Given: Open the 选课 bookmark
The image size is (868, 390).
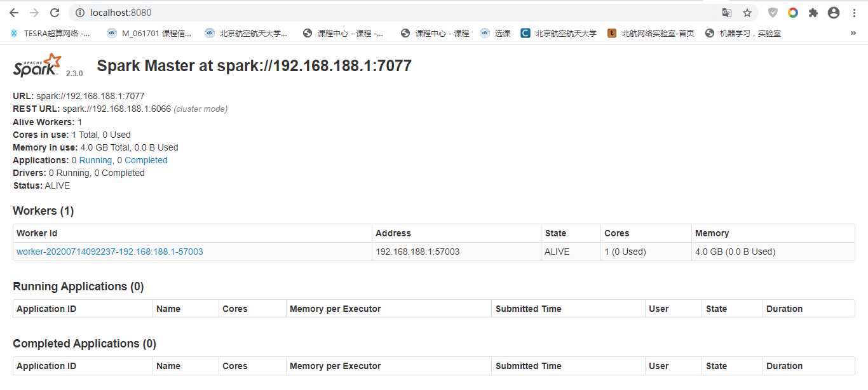Looking at the screenshot, I should pos(496,33).
